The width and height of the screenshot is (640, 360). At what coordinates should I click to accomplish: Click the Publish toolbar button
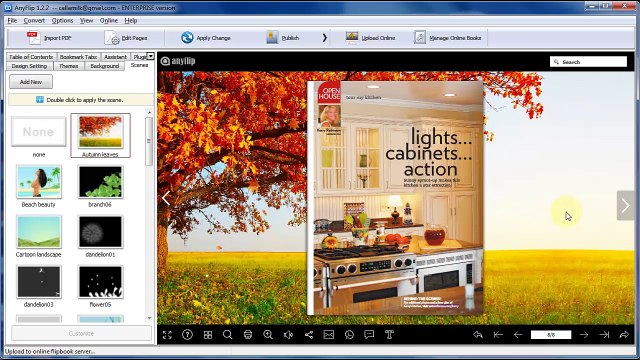tap(282, 38)
